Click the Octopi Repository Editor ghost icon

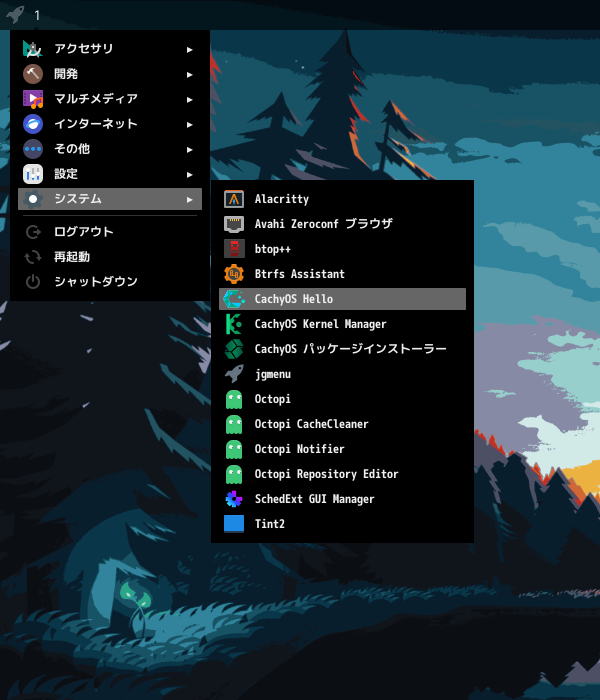click(x=234, y=474)
